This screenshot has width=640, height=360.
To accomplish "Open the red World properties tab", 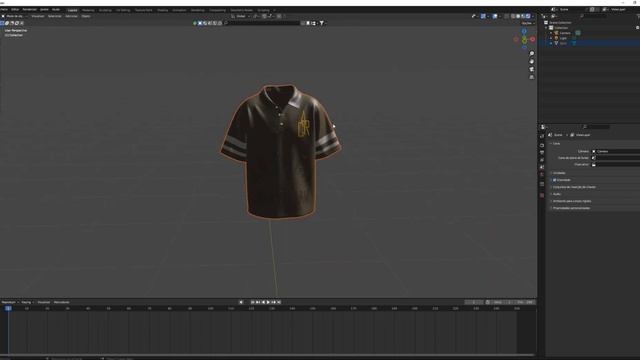I will click(x=542, y=175).
